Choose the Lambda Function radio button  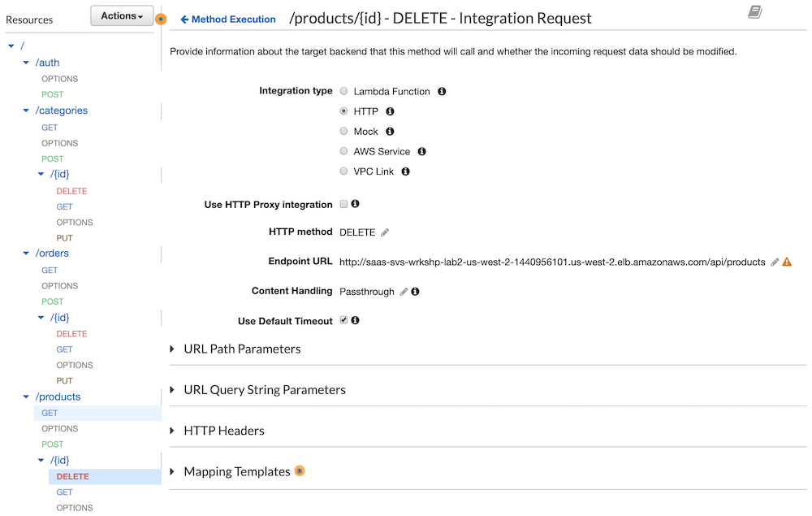tap(343, 91)
